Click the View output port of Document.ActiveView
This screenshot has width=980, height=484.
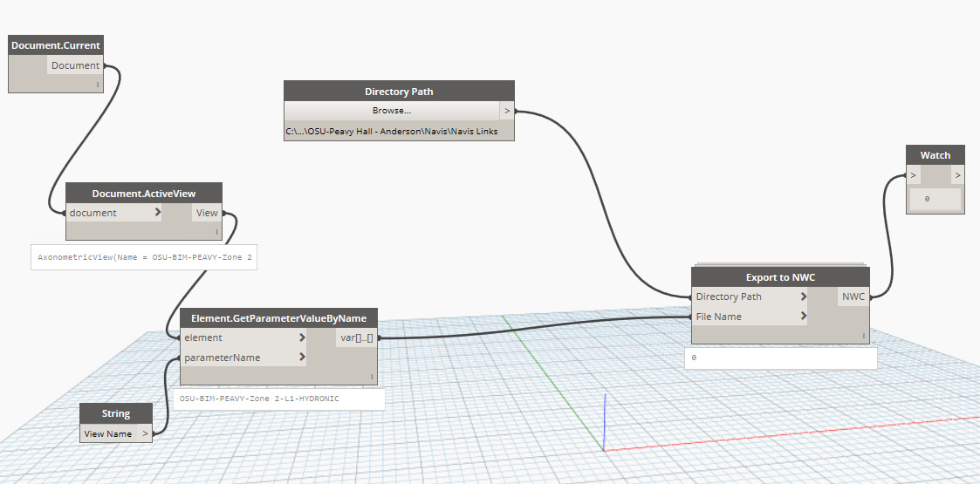coord(207,213)
